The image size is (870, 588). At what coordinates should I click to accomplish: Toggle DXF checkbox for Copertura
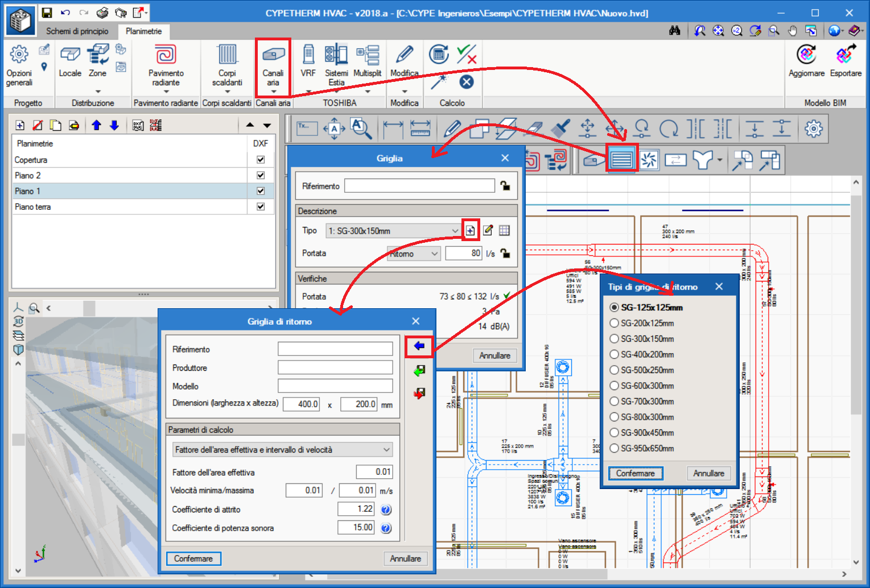(261, 160)
